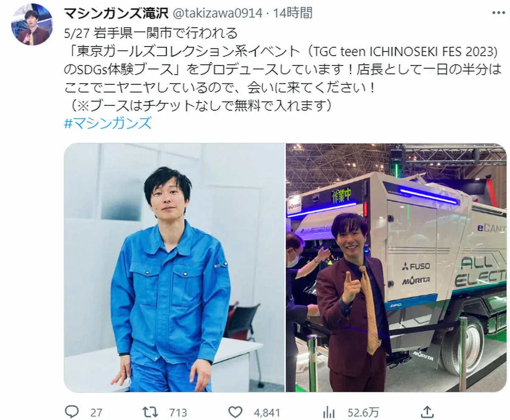Open left photo of blue work uniform
Screen dimensions: 510x420
[174, 268]
